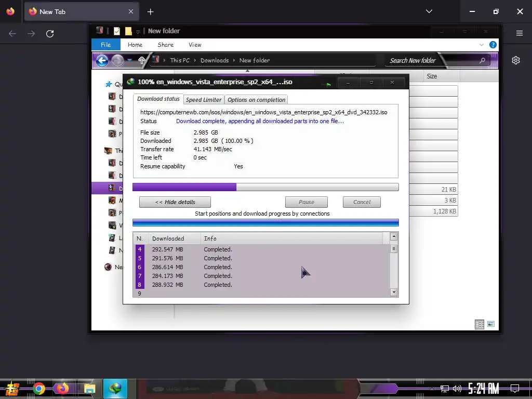Click the blue connections progress bar
532x399 pixels.
click(x=265, y=222)
